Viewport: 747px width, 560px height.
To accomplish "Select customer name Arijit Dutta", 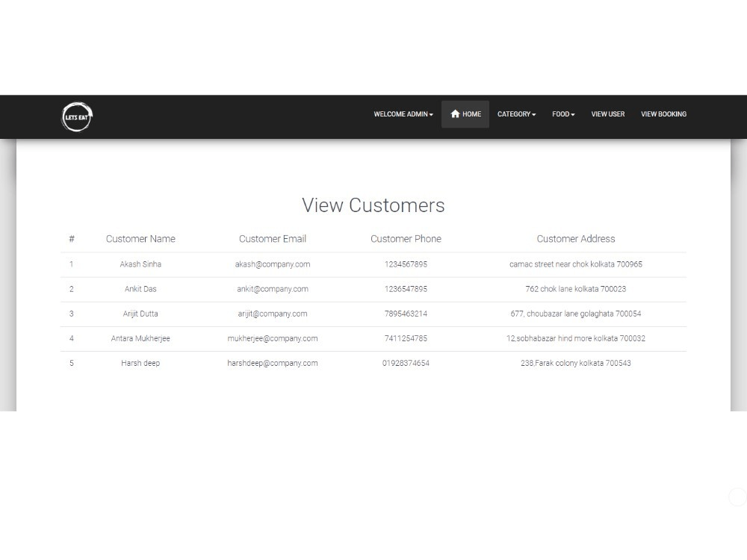I will point(140,314).
